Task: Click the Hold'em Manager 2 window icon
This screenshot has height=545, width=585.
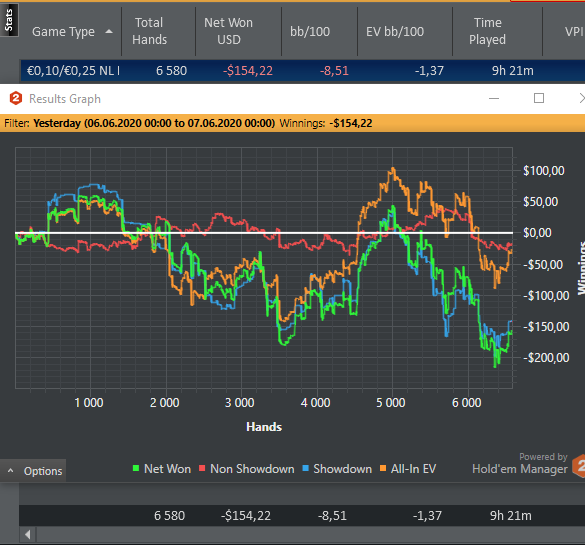Action: [16, 98]
